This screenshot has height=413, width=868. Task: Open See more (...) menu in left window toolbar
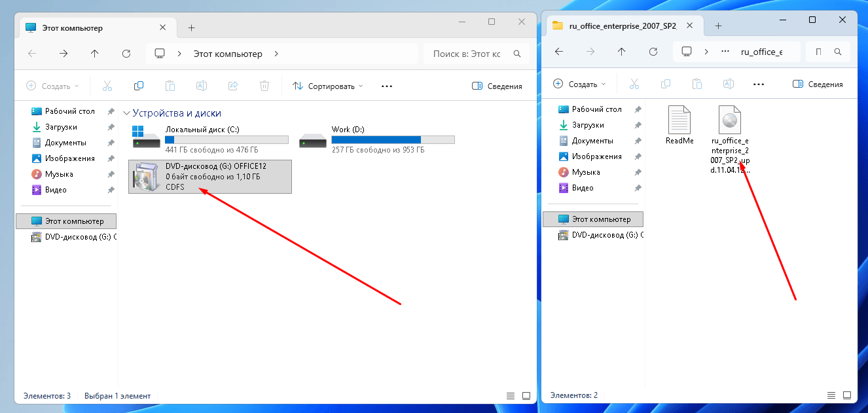[387, 86]
